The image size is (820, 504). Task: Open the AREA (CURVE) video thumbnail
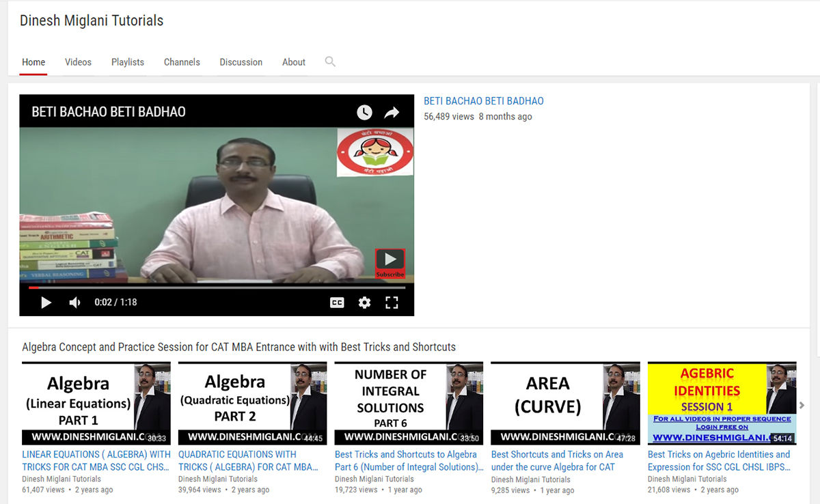tap(564, 403)
